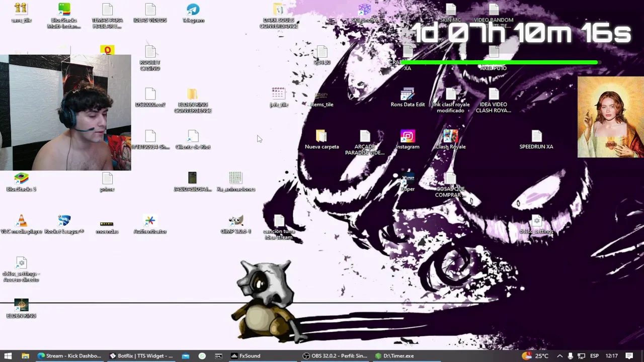644x362 pixels.
Task: Select the IDEAS VIDEOS text file
Action: tap(150, 13)
